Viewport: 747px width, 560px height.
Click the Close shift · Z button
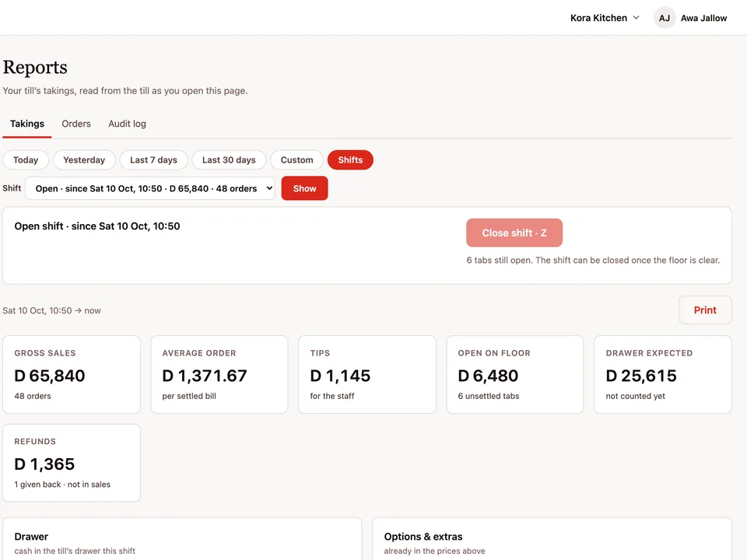click(x=514, y=233)
